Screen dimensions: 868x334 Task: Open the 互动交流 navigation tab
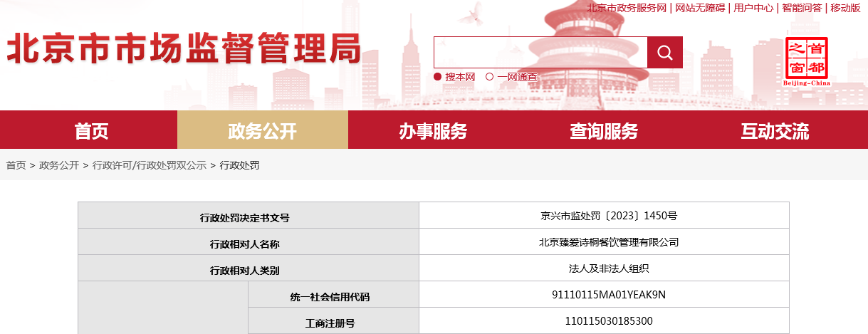coord(775,131)
